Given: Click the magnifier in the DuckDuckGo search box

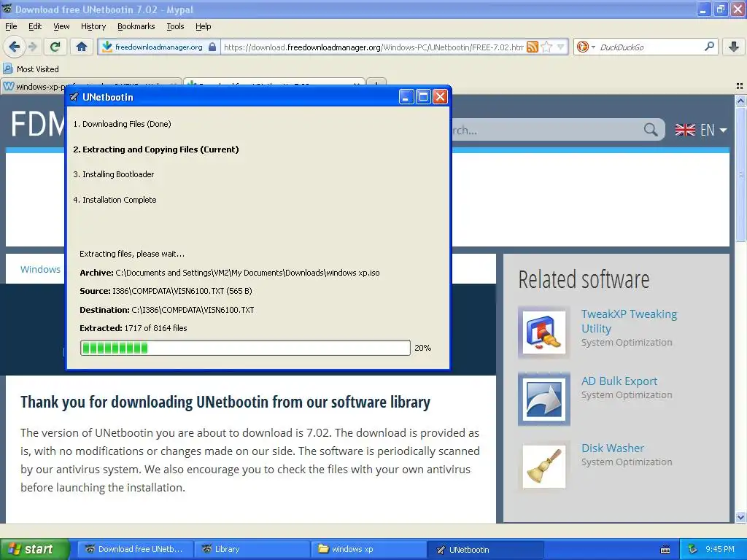Looking at the screenshot, I should [709, 47].
